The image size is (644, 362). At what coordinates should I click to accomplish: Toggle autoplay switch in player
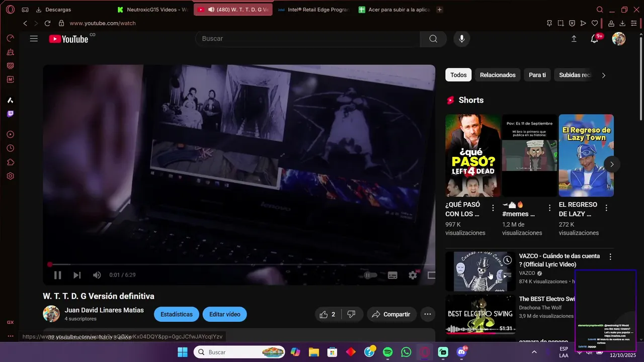[370, 275]
